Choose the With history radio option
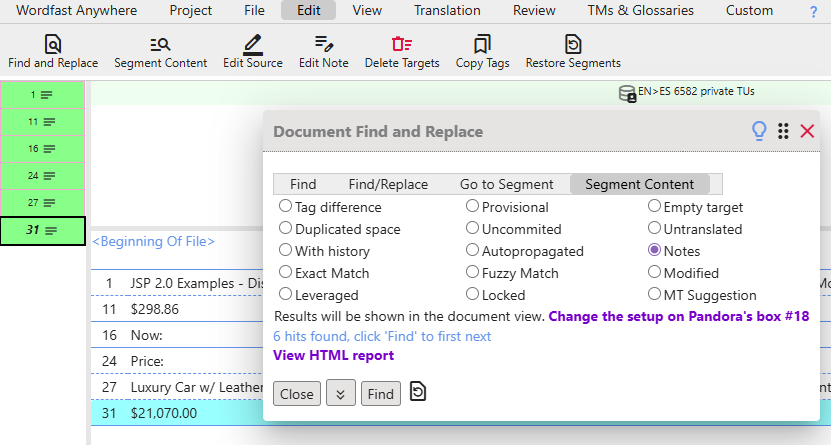Viewport: 831px width, 445px height. 285,250
